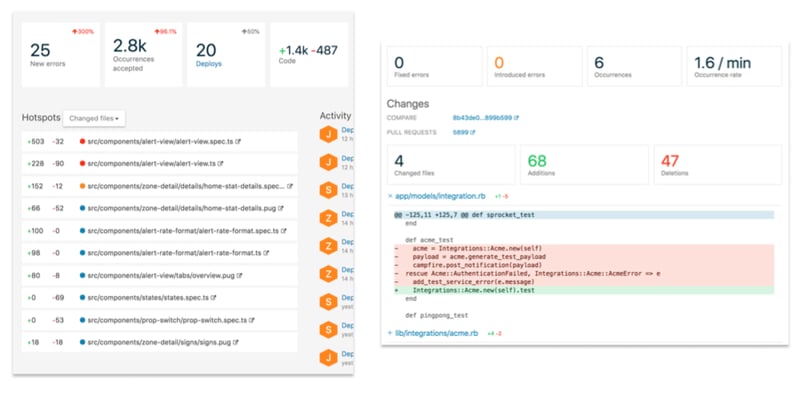Open external link icon next to compare hash

pos(516,118)
